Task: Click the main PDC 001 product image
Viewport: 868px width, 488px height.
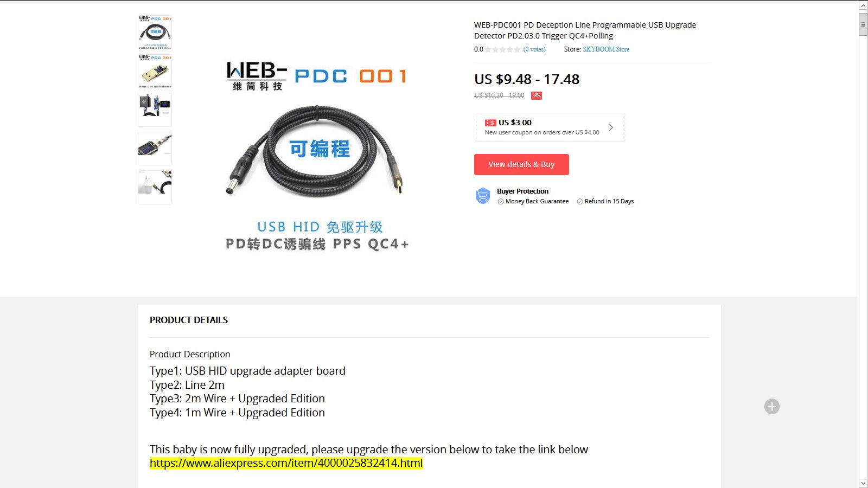Action: tap(317, 156)
